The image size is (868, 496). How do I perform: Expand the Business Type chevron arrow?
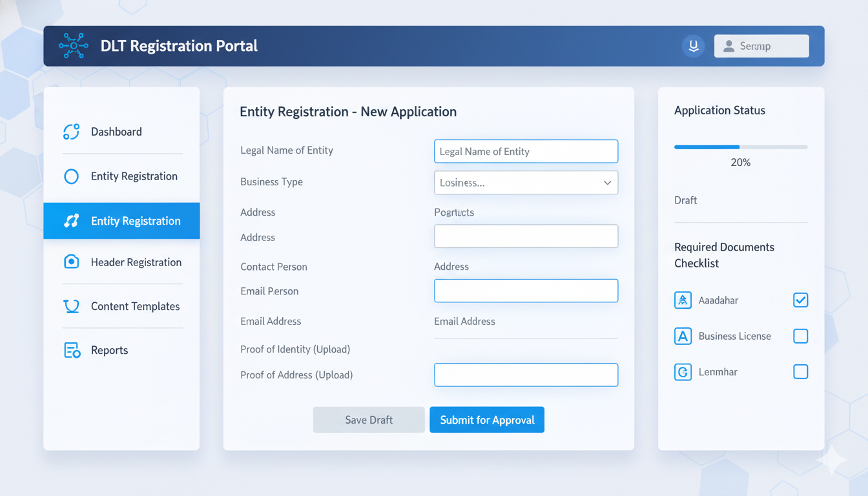pos(607,183)
